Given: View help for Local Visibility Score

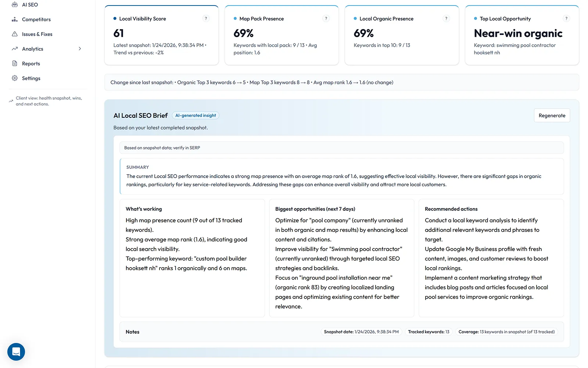Looking at the screenshot, I should pos(206,18).
